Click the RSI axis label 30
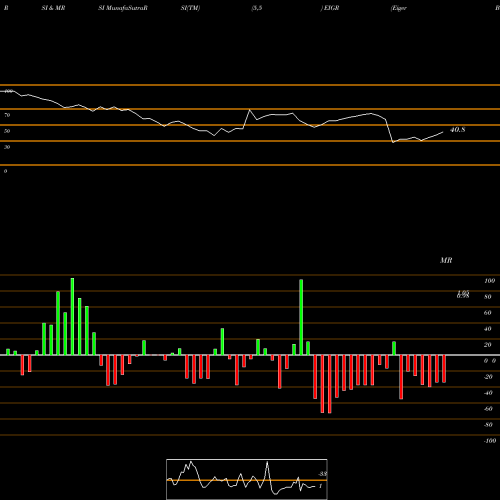The image size is (500, 500). click(7, 147)
